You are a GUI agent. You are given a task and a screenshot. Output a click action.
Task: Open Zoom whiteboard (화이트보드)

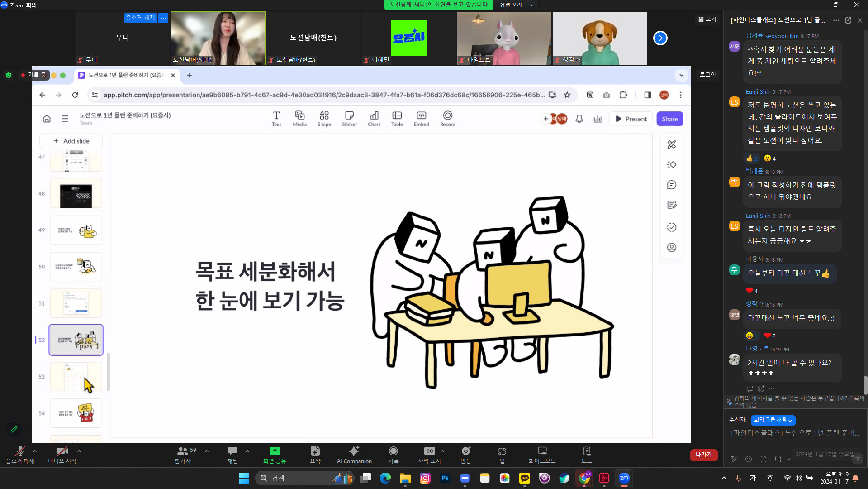pos(542,455)
